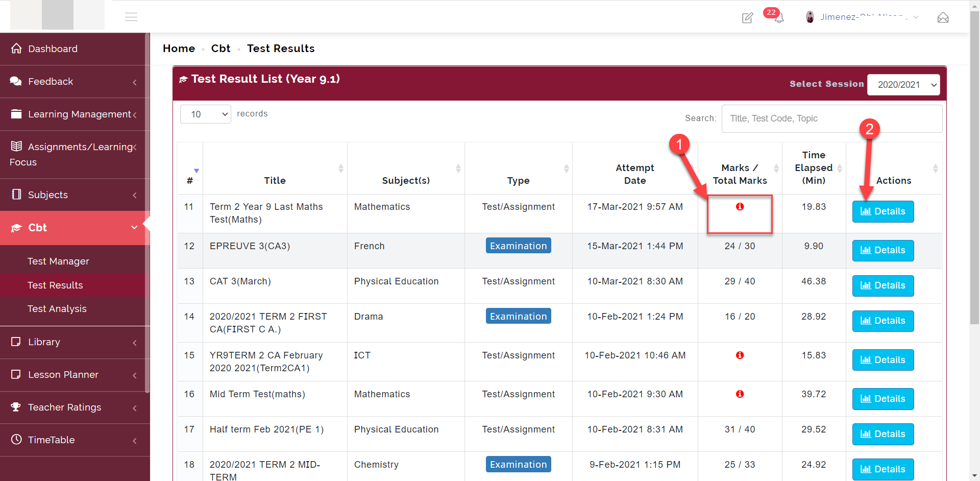This screenshot has width=980, height=481.
Task: Go to Dashboard menu item
Action: [75, 49]
